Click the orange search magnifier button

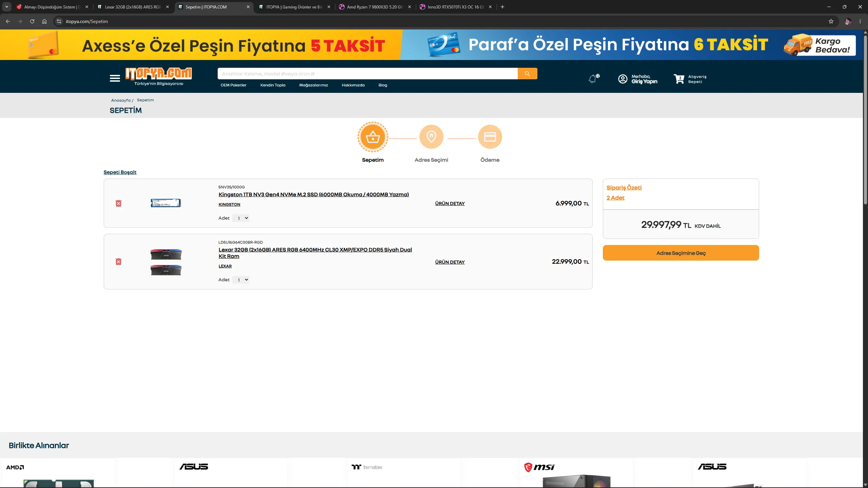coord(527,74)
